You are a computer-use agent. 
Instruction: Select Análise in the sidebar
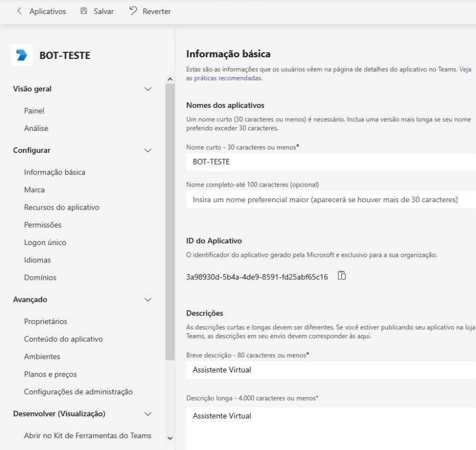pyautogui.click(x=36, y=128)
